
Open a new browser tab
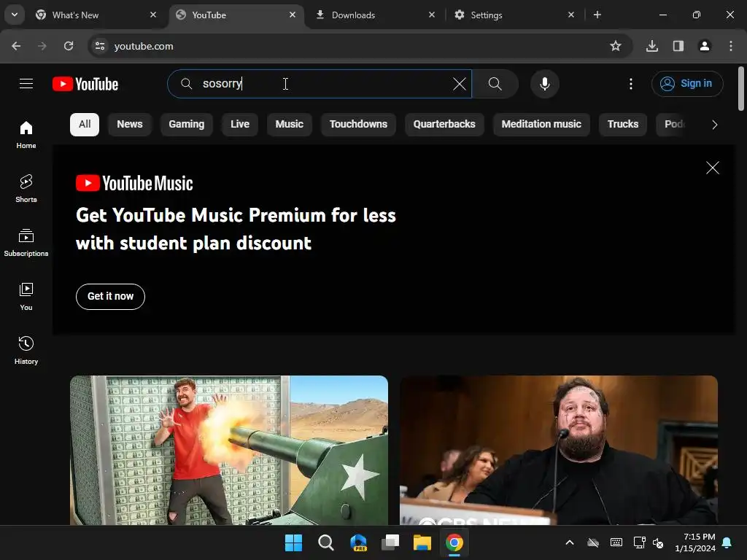coord(597,15)
